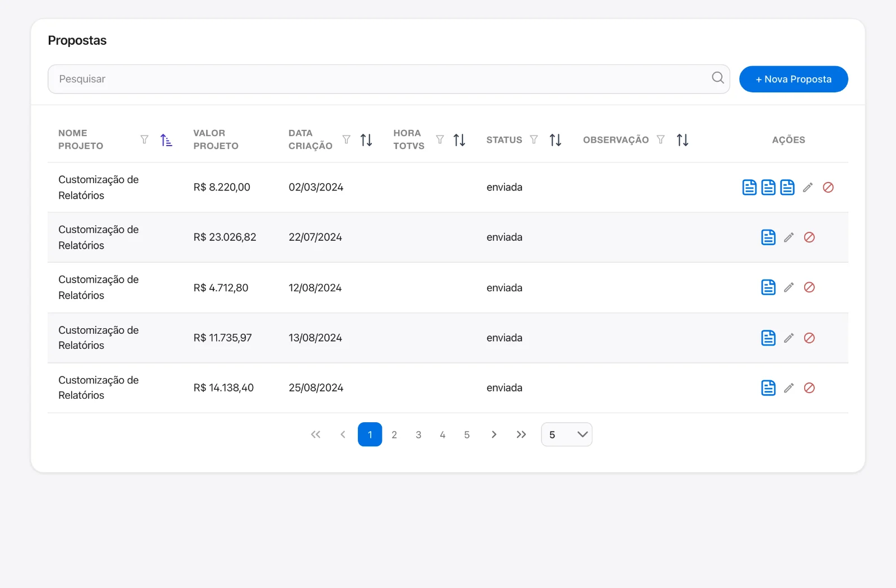Click the search magnifier icon

(x=717, y=78)
